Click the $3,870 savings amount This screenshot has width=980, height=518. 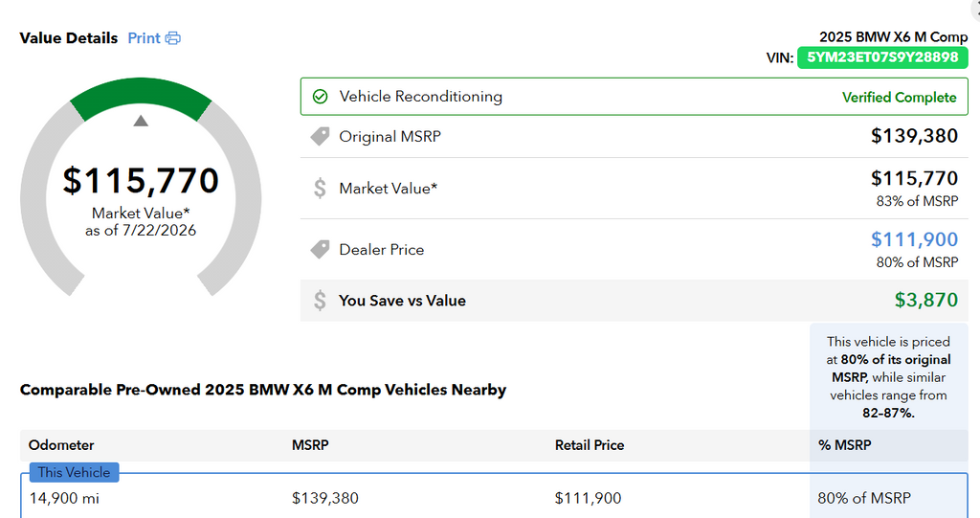pos(925,300)
